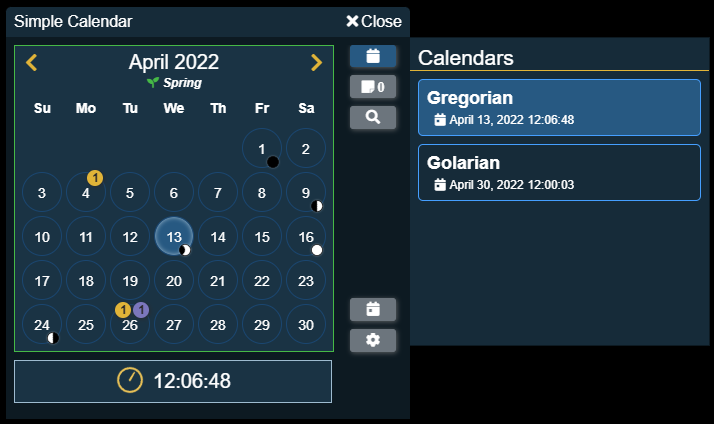The width and height of the screenshot is (714, 424).
Task: Go to previous month with left chevron
Action: click(x=31, y=63)
